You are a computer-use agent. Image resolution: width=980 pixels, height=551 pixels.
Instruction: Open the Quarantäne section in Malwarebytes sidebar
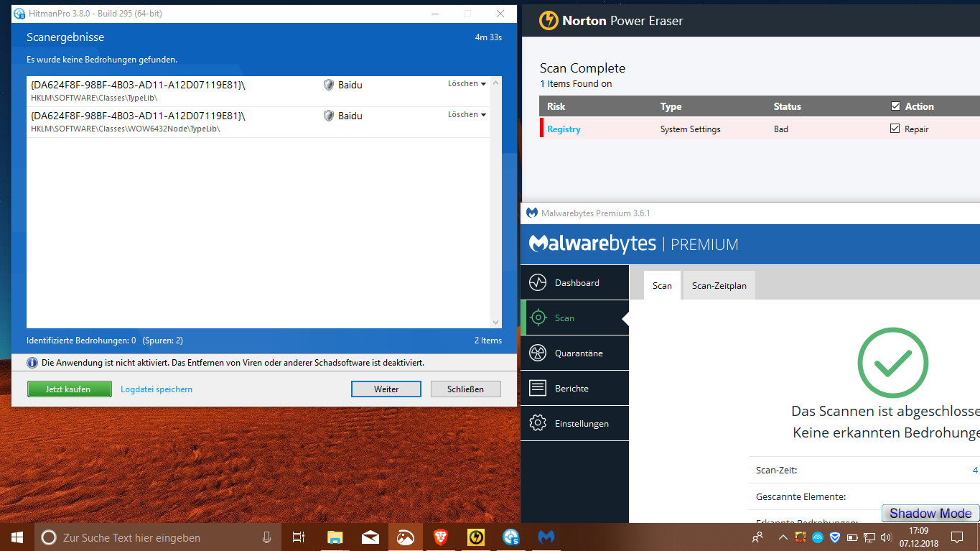(574, 353)
